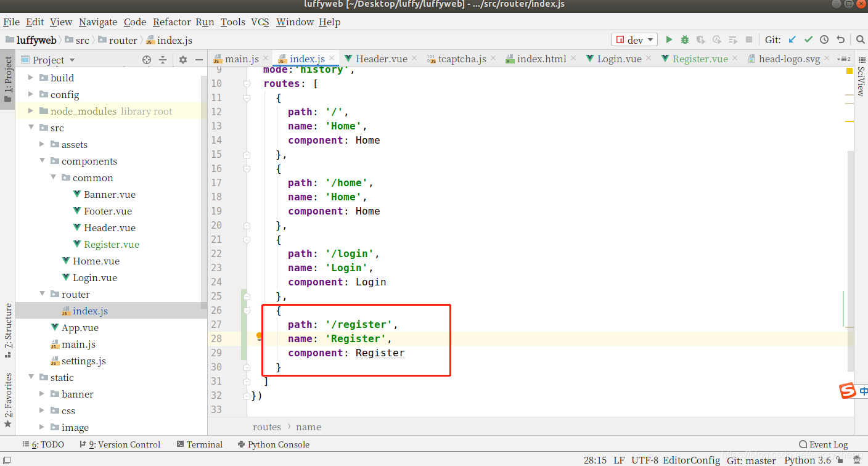
Task: Expand the assets folder
Action: tap(42, 144)
